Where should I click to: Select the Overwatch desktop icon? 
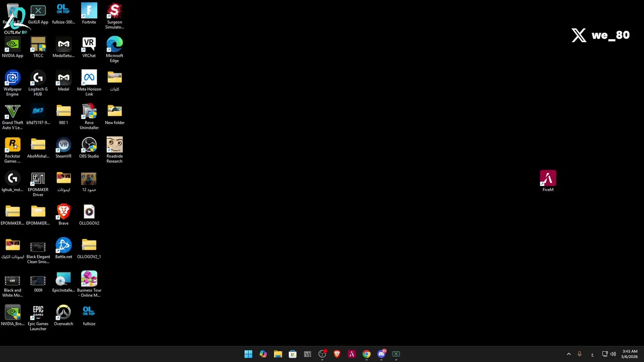tap(63, 316)
